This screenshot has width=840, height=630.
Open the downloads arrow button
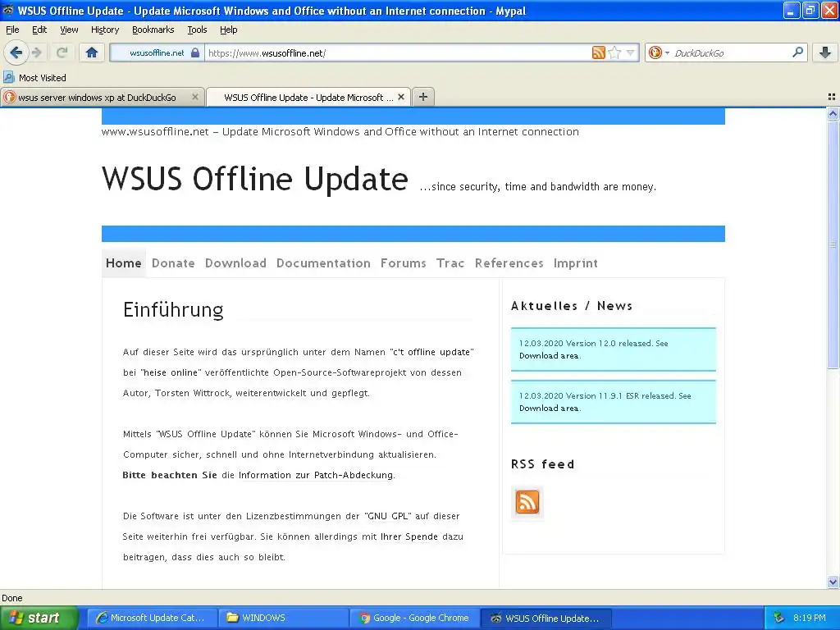click(x=825, y=52)
